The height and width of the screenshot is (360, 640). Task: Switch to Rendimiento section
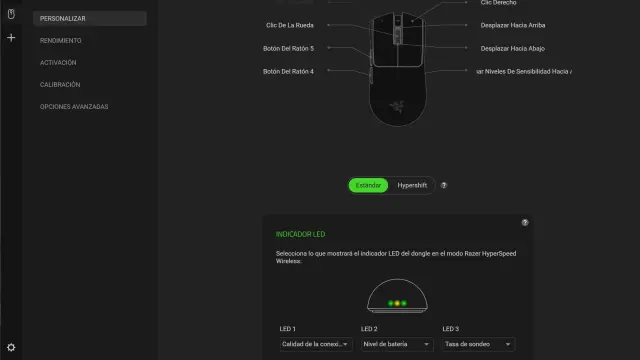(60, 40)
